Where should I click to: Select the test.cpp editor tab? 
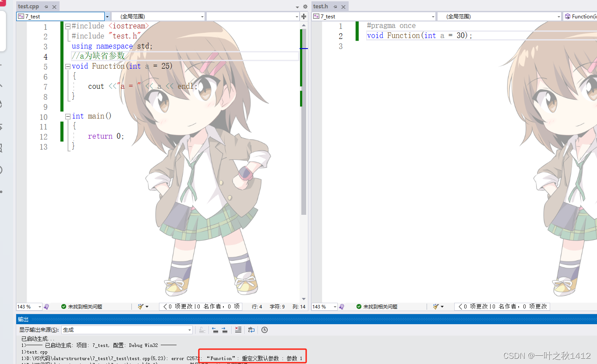pos(28,6)
